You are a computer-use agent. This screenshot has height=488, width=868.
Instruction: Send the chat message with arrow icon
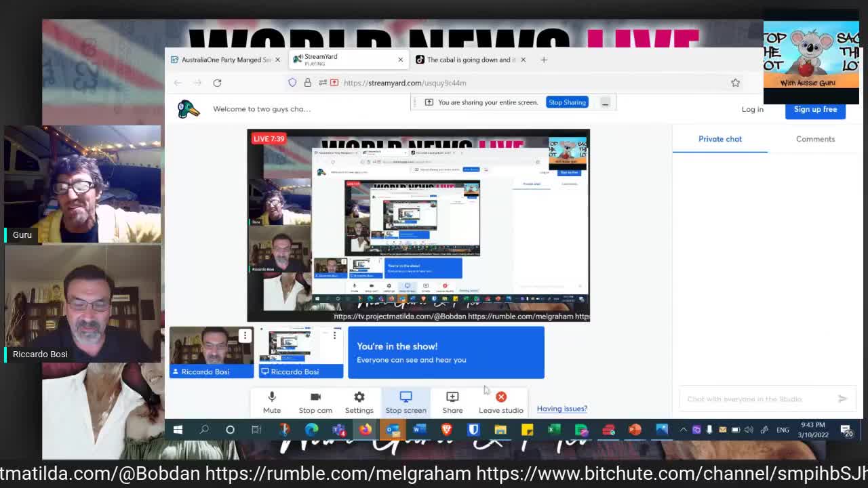click(842, 399)
